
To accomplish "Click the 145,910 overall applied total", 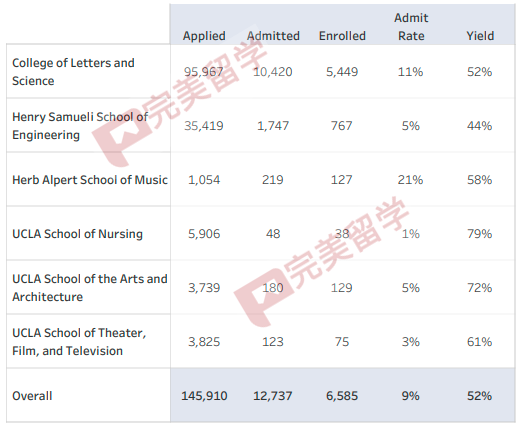I will [204, 396].
